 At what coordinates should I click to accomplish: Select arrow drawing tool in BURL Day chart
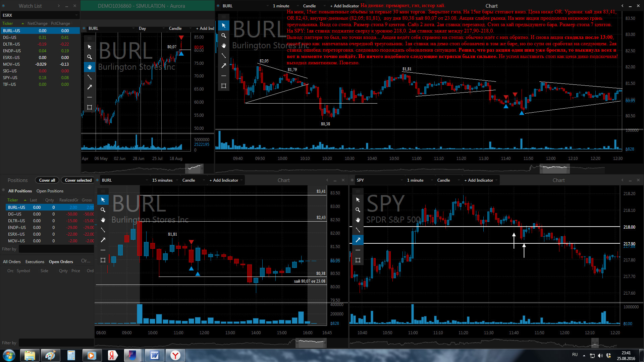pos(90,87)
